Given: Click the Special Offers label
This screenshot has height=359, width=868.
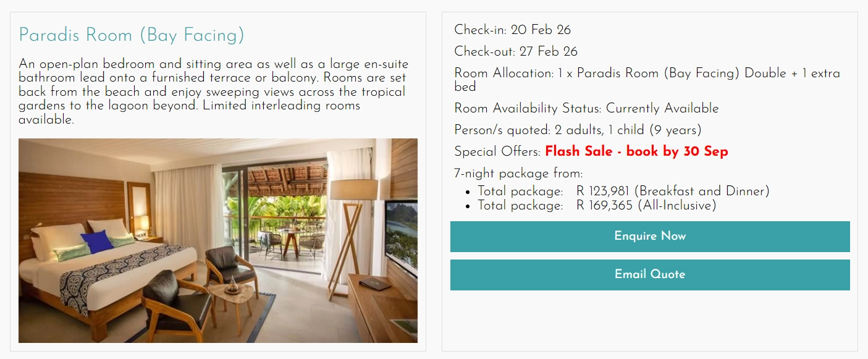Looking at the screenshot, I should (x=494, y=151).
